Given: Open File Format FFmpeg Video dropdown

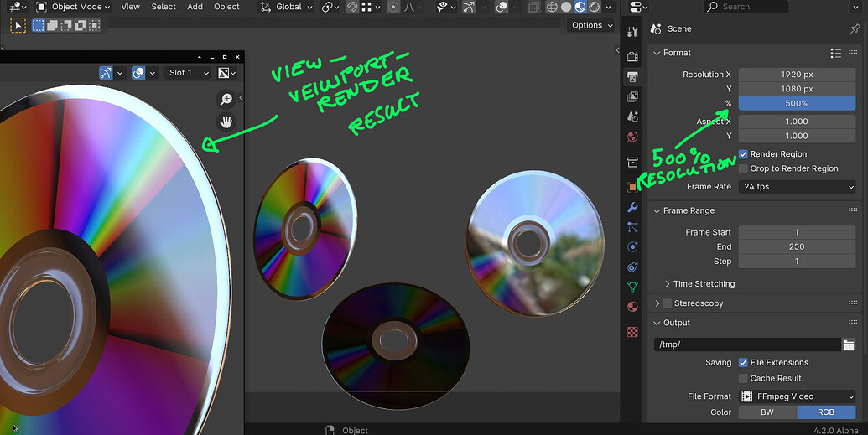Looking at the screenshot, I should (x=798, y=396).
